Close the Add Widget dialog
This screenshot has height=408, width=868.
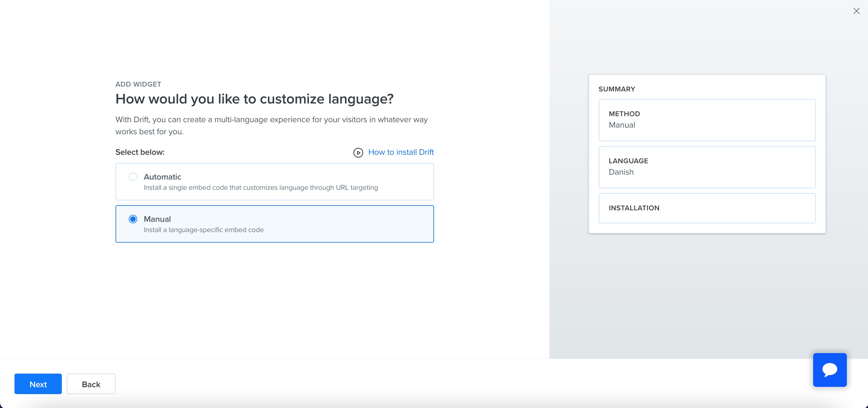(856, 11)
